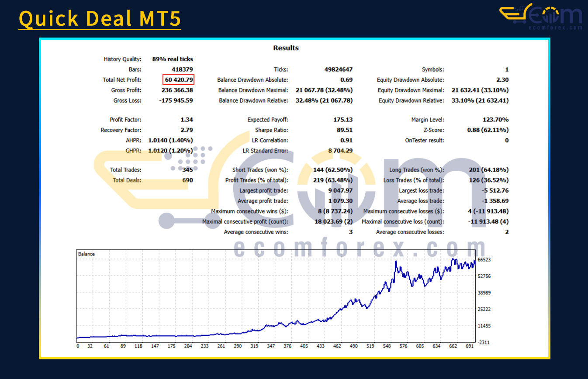The image size is (588, 379).
Task: Click the OnTester result label
Action: pos(425,141)
